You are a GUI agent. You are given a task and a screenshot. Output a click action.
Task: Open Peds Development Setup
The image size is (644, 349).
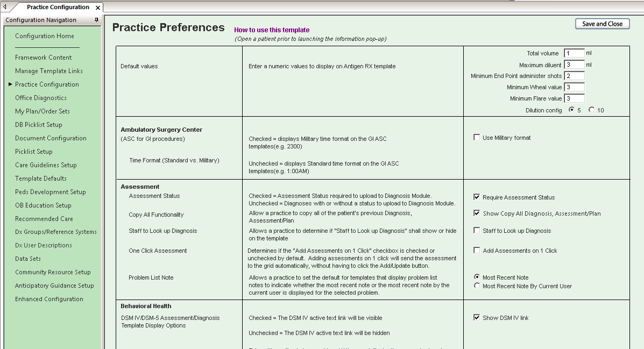point(51,192)
